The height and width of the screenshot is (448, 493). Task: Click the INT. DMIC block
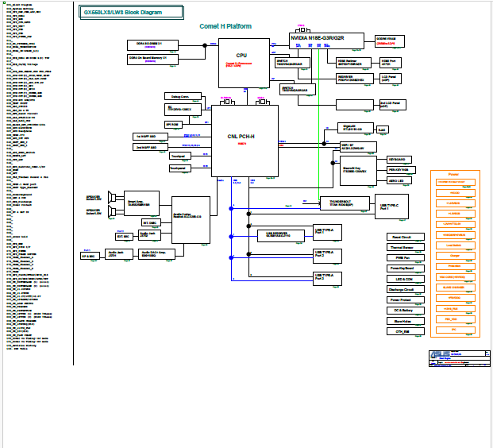[151, 222]
